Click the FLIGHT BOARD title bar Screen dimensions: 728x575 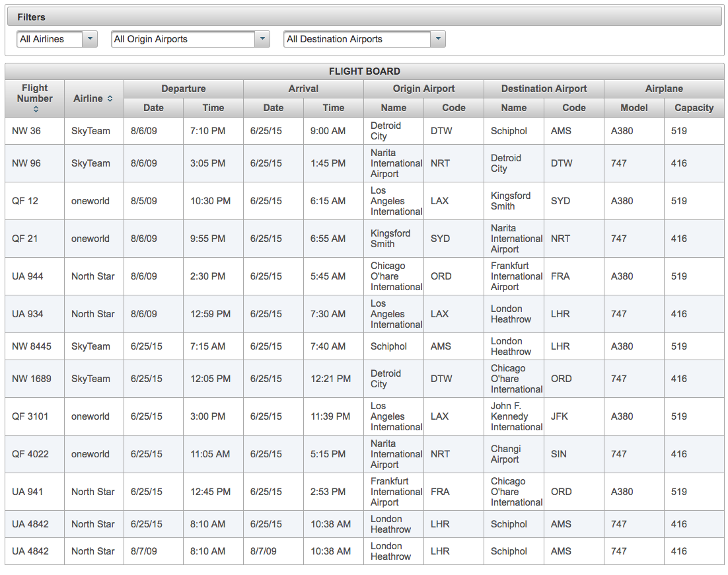coord(365,71)
